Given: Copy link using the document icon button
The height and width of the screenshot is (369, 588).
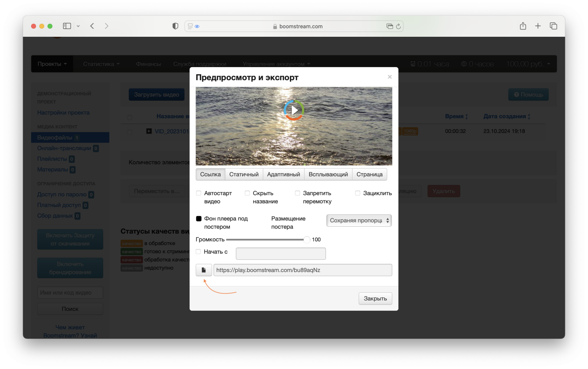Looking at the screenshot, I should coord(204,270).
